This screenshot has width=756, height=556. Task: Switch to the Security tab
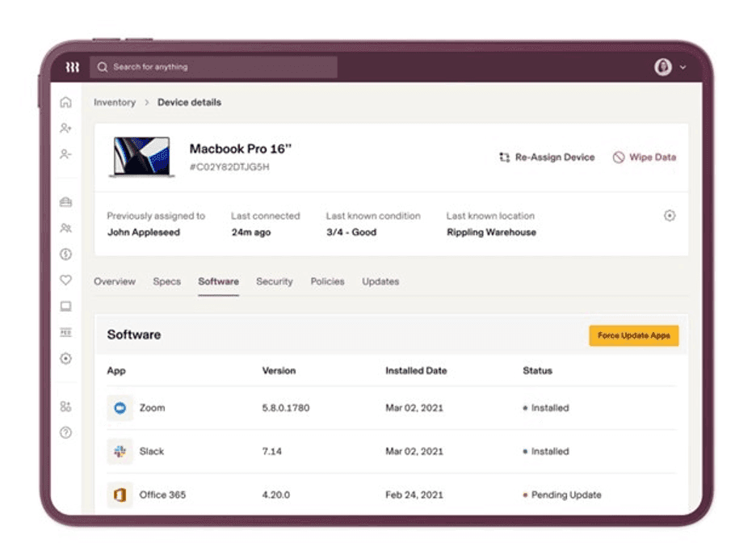tap(275, 281)
